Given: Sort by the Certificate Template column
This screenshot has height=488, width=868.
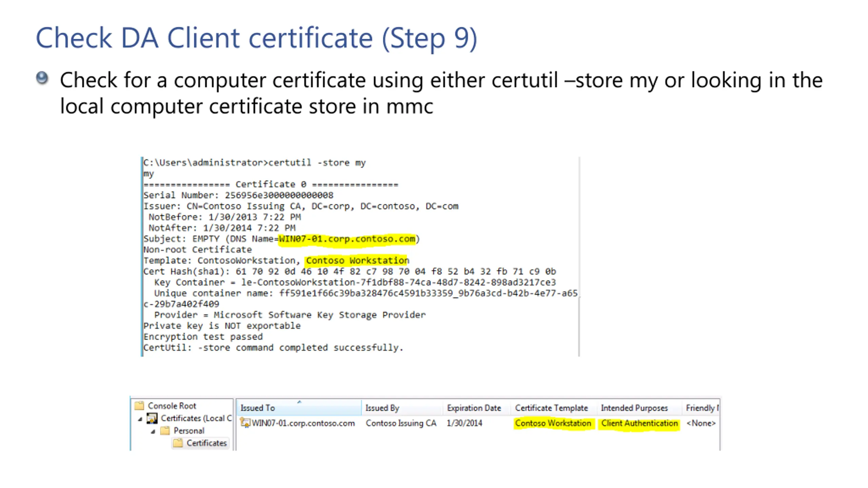Looking at the screenshot, I should (x=554, y=408).
